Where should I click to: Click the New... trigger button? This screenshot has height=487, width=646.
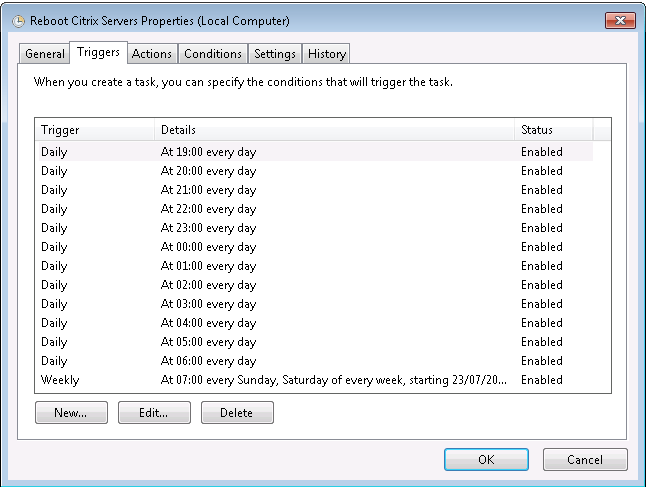pyautogui.click(x=71, y=412)
